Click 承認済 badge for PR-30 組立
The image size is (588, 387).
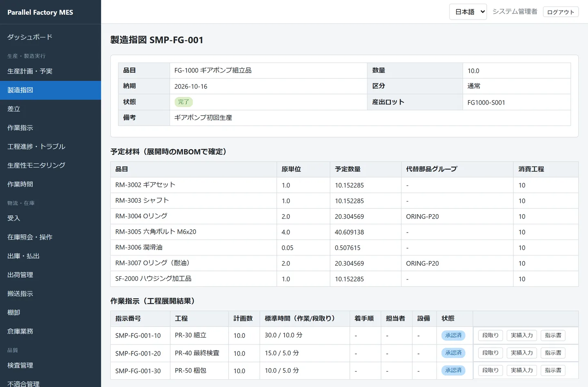(453, 336)
